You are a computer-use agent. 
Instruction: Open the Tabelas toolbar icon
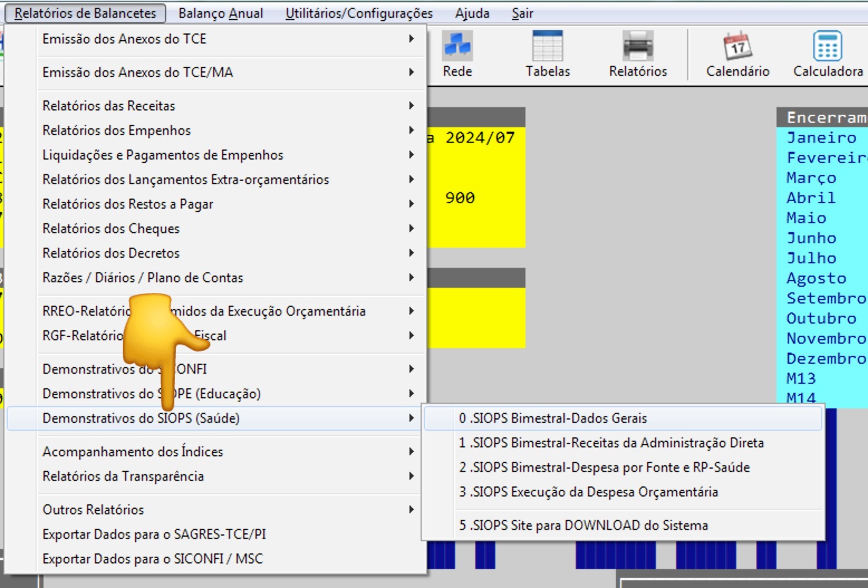coord(547,54)
